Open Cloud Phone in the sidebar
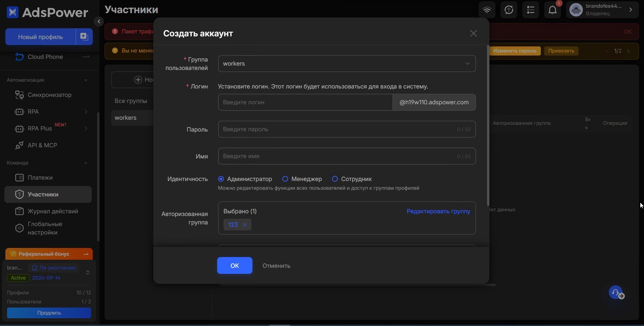644x326 pixels. pos(48,57)
